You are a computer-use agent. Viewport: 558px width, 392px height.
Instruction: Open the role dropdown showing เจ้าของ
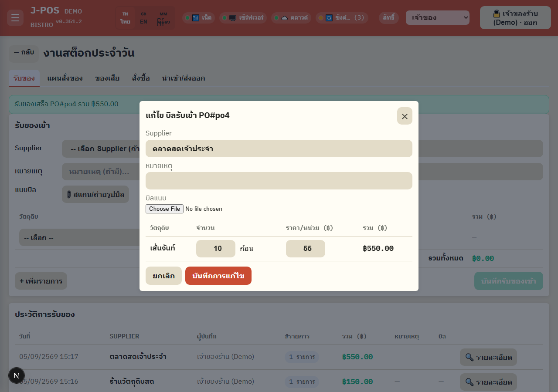tap(438, 18)
